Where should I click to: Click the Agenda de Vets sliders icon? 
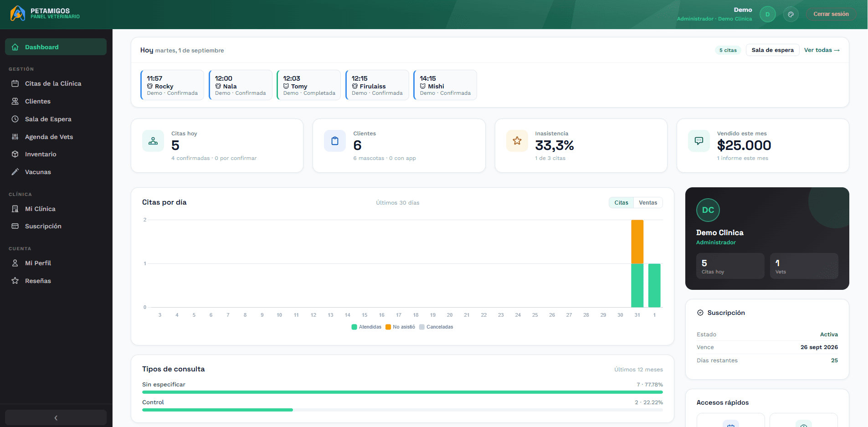15,137
